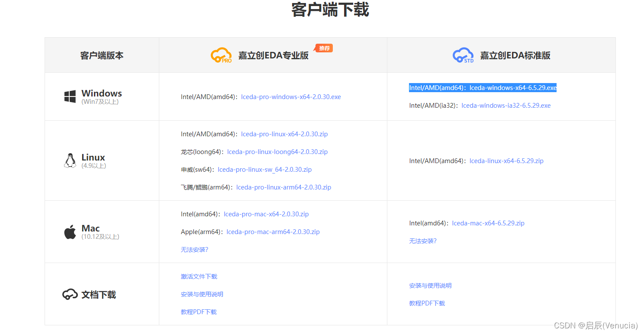Download lceda-pro-linux-arm64-2.0.30.zip for 飞腾/鲲鹏
The height and width of the screenshot is (334, 644).
[x=283, y=187]
